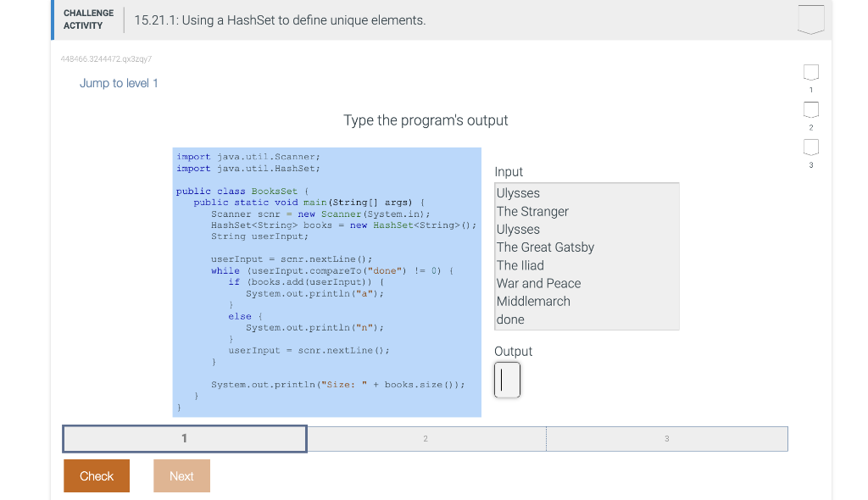This screenshot has width=868, height=500.
Task: Select the level 3 chevron icon
Action: (810, 146)
